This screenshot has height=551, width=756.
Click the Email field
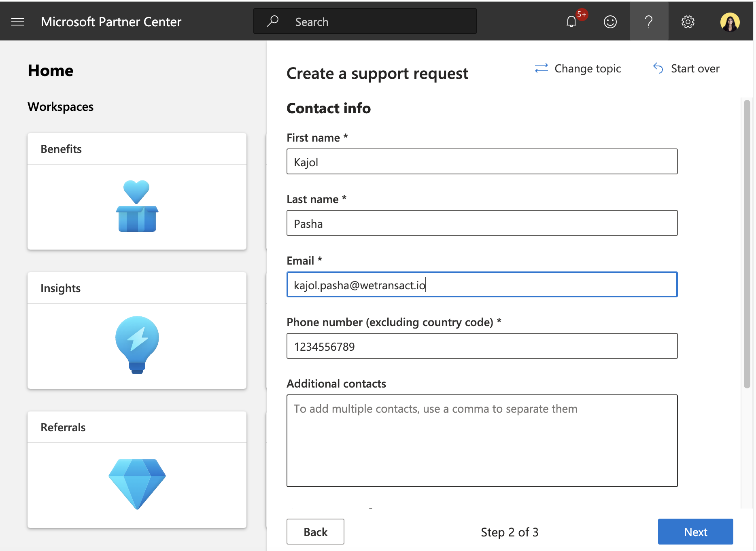[x=482, y=284]
